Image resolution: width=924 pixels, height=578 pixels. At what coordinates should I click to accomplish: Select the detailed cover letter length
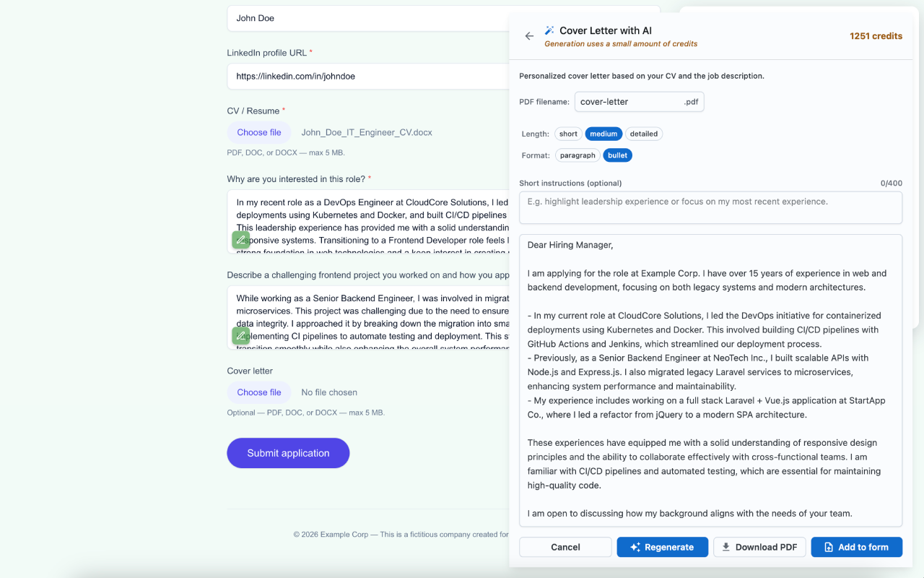click(643, 134)
